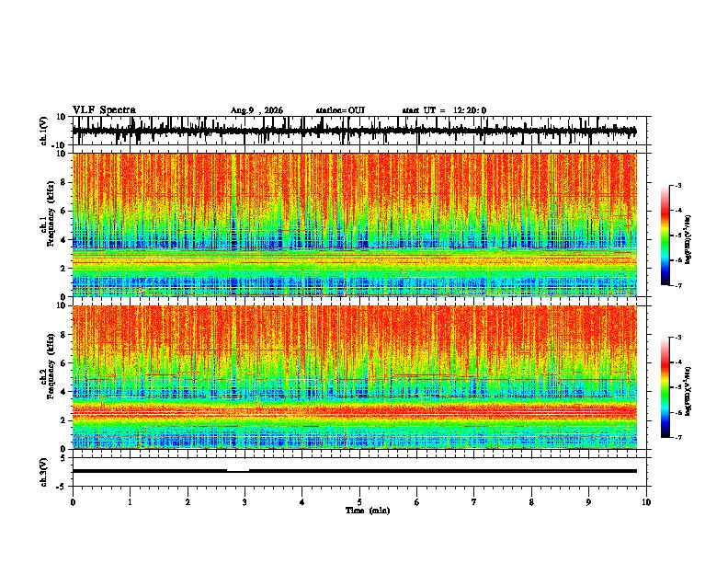728x563 pixels.
Task: Click time axis tick label '0'
Action: coord(73,502)
